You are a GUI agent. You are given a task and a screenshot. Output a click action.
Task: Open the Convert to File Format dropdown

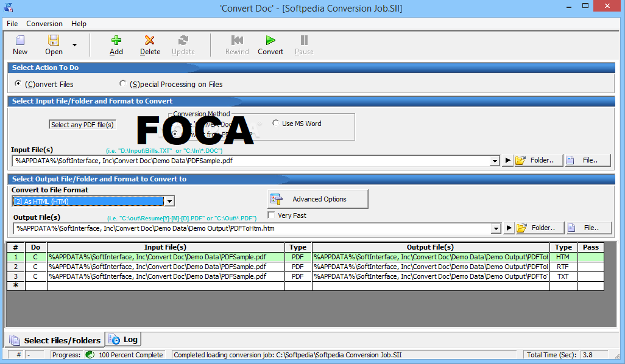click(x=170, y=201)
